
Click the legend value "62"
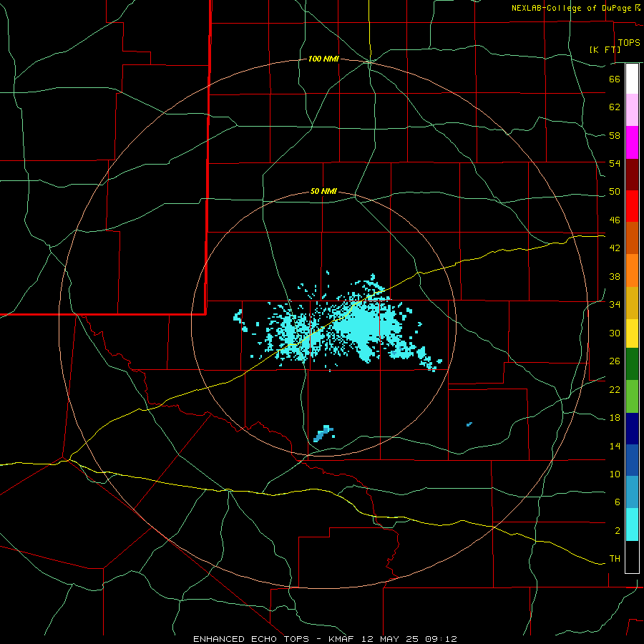(x=615, y=107)
